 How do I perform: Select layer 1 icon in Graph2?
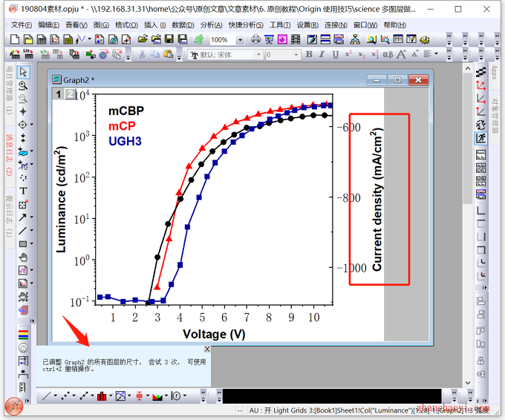click(58, 94)
